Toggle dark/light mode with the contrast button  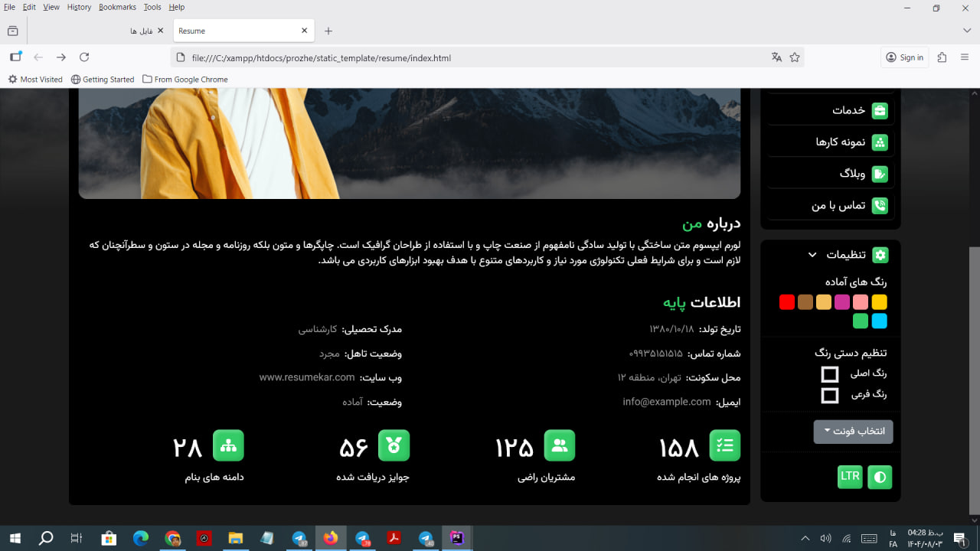(x=880, y=477)
